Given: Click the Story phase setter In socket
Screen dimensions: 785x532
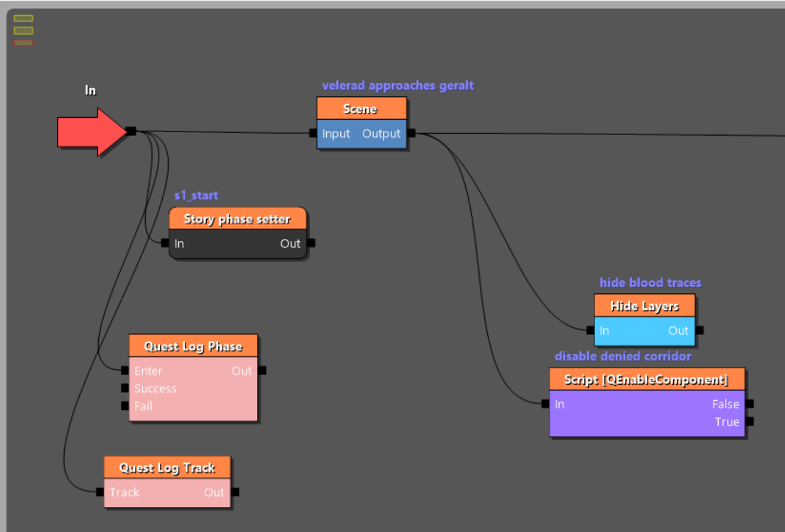Looking at the screenshot, I should tap(165, 243).
